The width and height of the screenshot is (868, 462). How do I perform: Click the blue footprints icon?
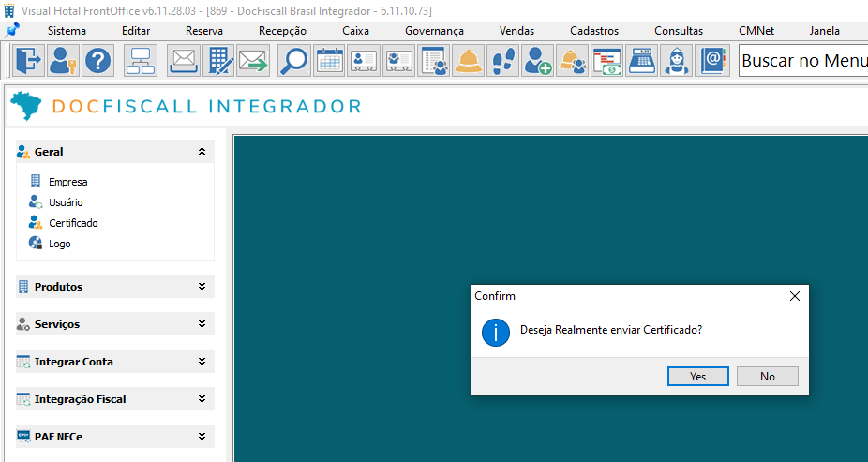click(502, 61)
